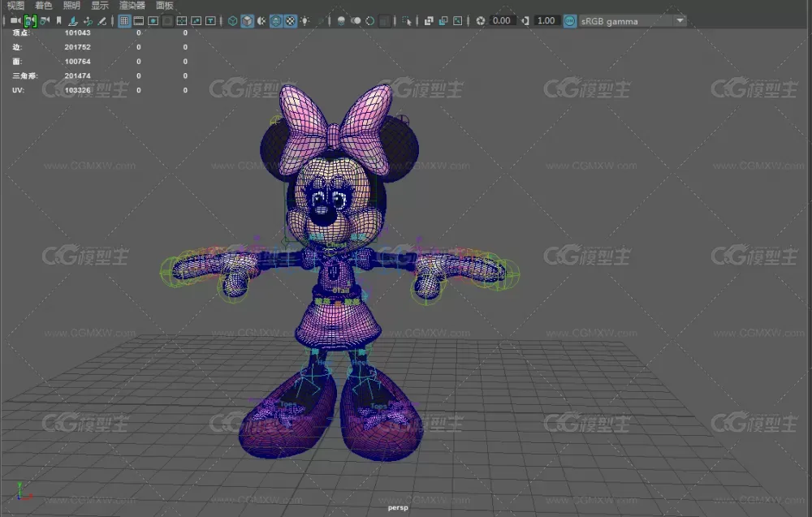
Task: Toggle the Lock Camera icon
Action: click(30, 21)
